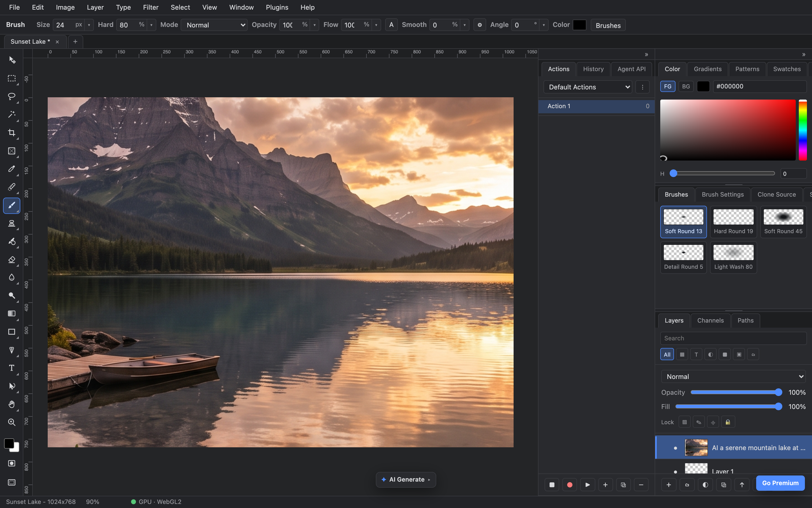The height and width of the screenshot is (508, 812).
Task: Select the Lasso tool
Action: [x=12, y=97]
